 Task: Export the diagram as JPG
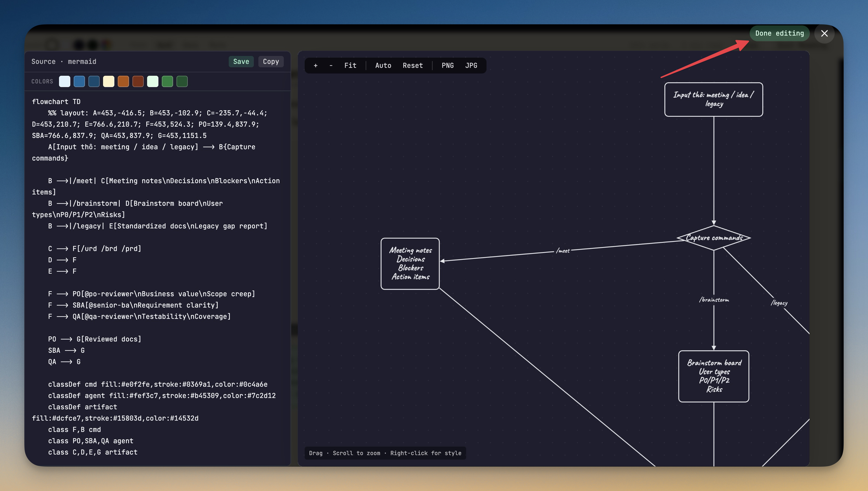tap(471, 65)
